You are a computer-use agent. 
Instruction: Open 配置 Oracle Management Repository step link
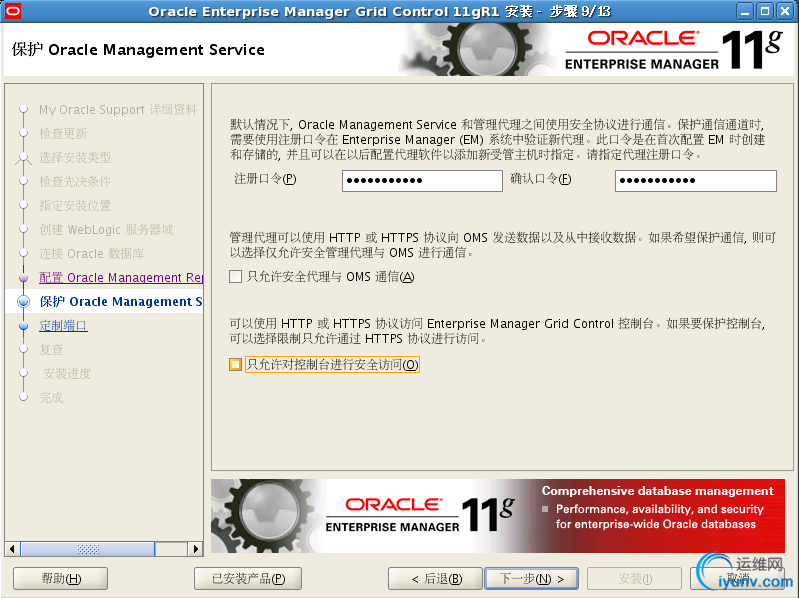(121, 277)
